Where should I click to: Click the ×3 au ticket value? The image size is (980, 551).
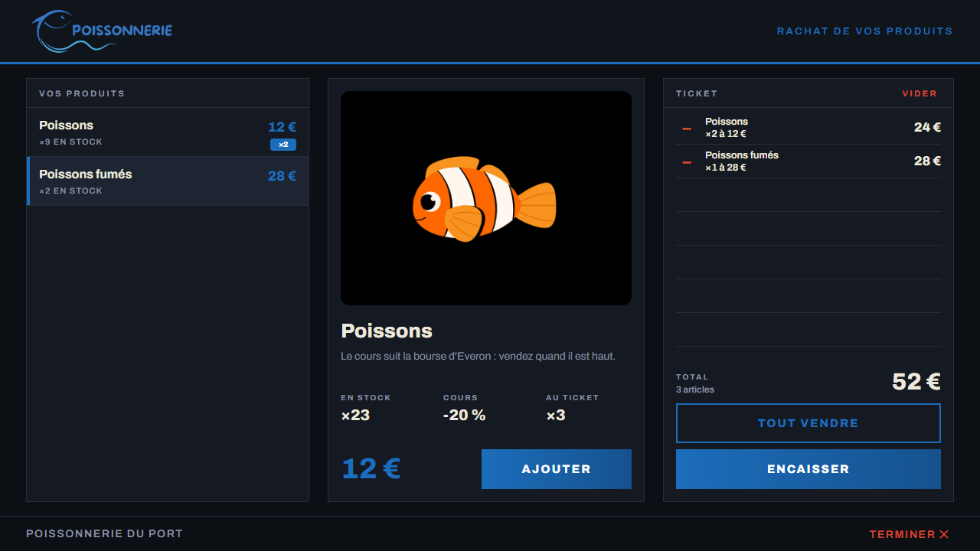pos(556,415)
